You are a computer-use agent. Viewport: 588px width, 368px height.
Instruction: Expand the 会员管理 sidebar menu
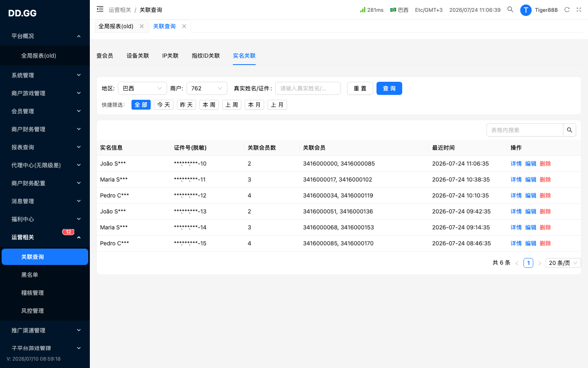pos(45,111)
